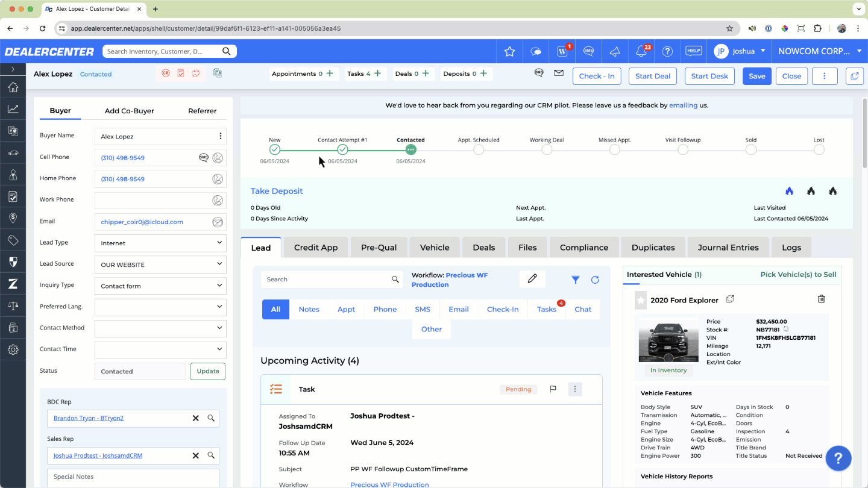The height and width of the screenshot is (488, 868).
Task: Open the Lead Type dropdown
Action: coord(160,243)
